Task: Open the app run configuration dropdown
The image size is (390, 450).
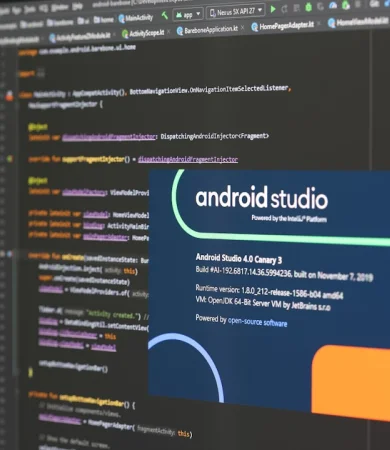Action: [188, 14]
